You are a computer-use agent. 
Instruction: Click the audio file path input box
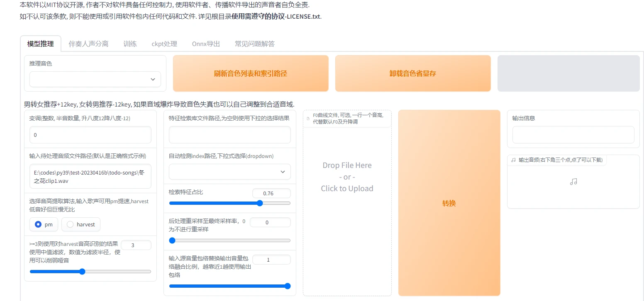click(x=90, y=176)
